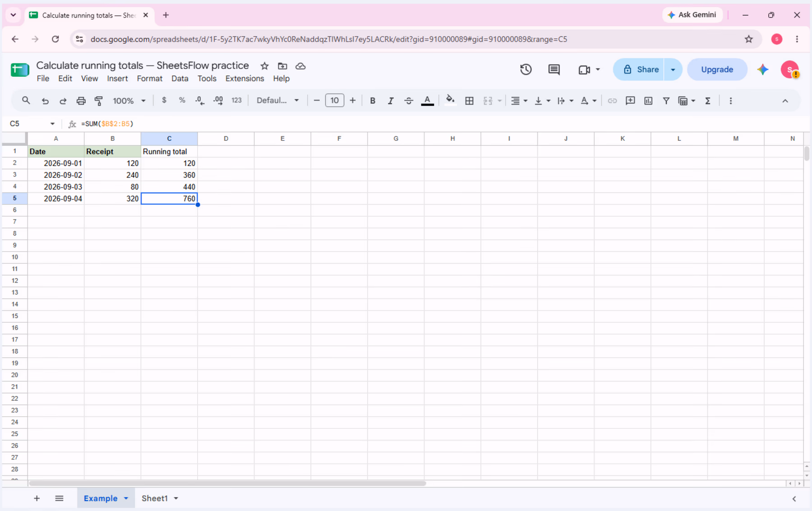Open the text color picker

point(427,101)
